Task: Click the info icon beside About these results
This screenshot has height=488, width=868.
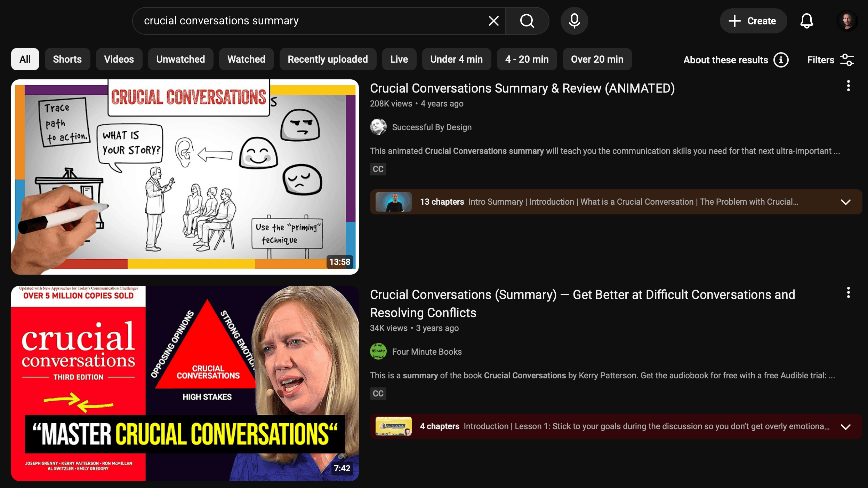Action: (x=781, y=60)
